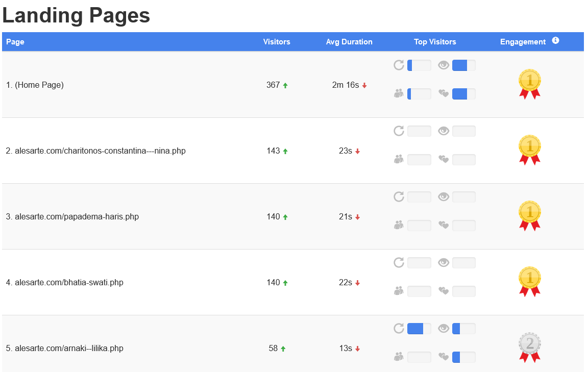Click the 23s average duration value
Screen dimensions: 588x372
(346, 151)
